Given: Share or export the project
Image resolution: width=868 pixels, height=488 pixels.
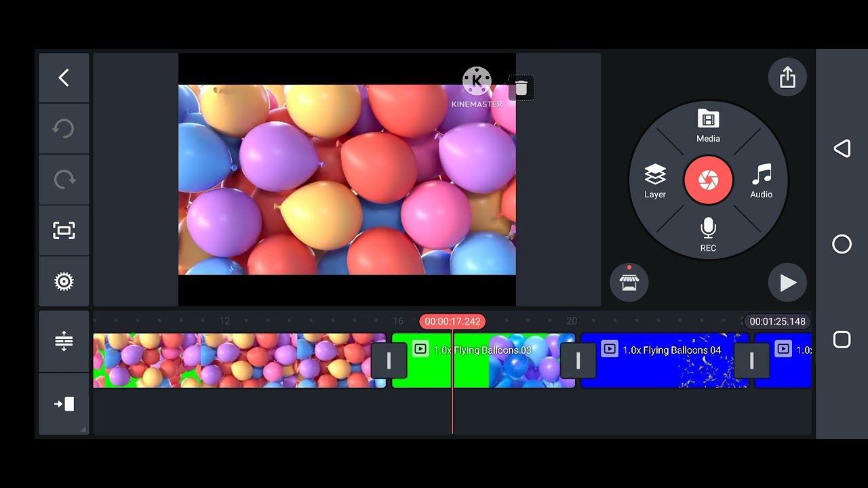Looking at the screenshot, I should [x=787, y=77].
